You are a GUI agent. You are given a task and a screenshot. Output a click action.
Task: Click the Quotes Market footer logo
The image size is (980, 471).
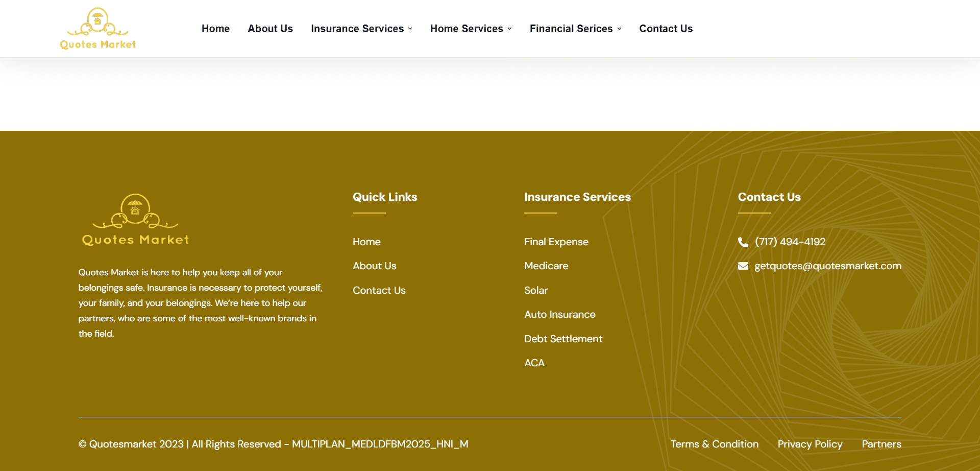click(x=135, y=220)
